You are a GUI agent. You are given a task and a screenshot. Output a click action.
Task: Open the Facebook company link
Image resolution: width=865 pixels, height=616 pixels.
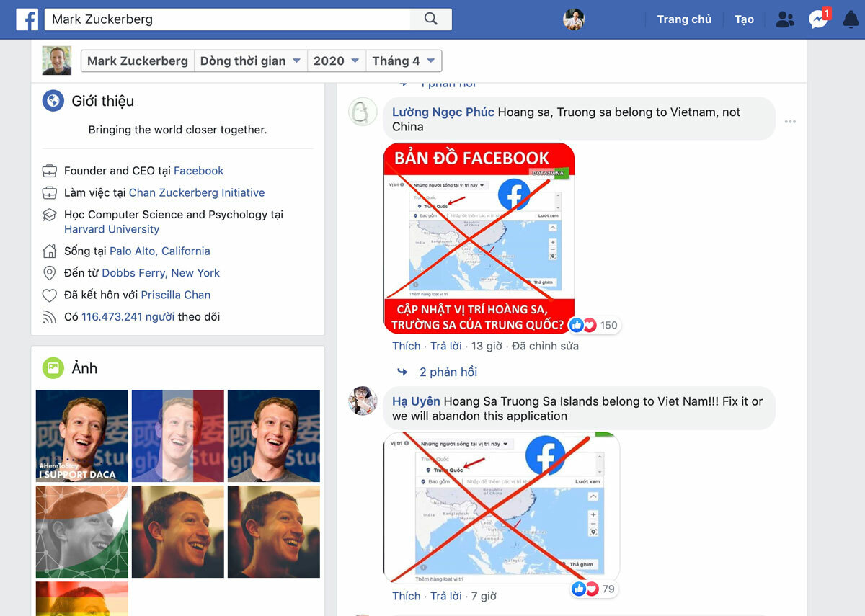(198, 171)
